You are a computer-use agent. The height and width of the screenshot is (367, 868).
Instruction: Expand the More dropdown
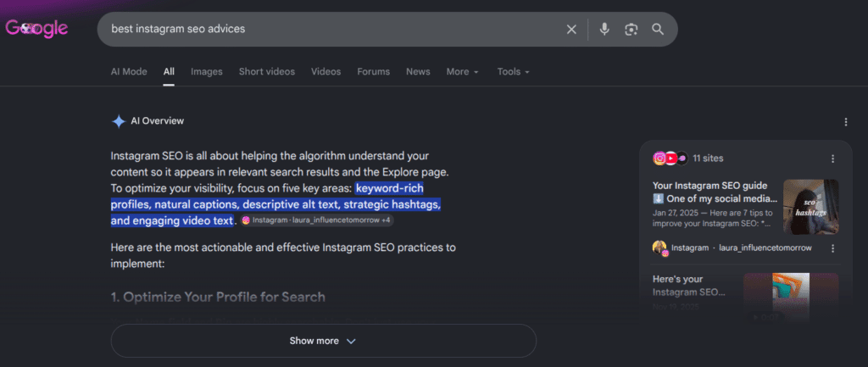(463, 71)
